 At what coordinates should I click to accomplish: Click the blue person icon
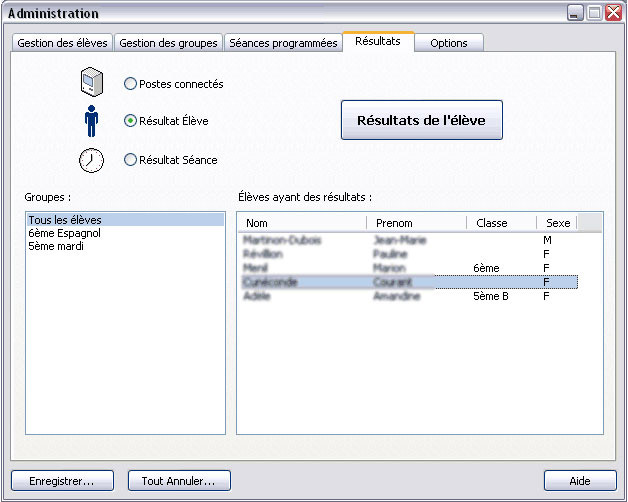pyautogui.click(x=91, y=121)
